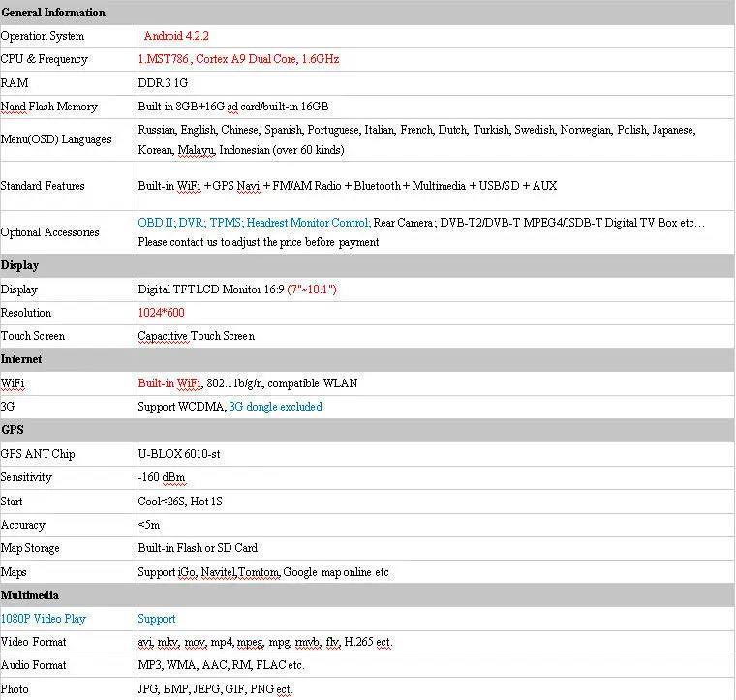The width and height of the screenshot is (736, 700).
Task: Select the 'Map Storage' row label
Action: pyautogui.click(x=30, y=548)
